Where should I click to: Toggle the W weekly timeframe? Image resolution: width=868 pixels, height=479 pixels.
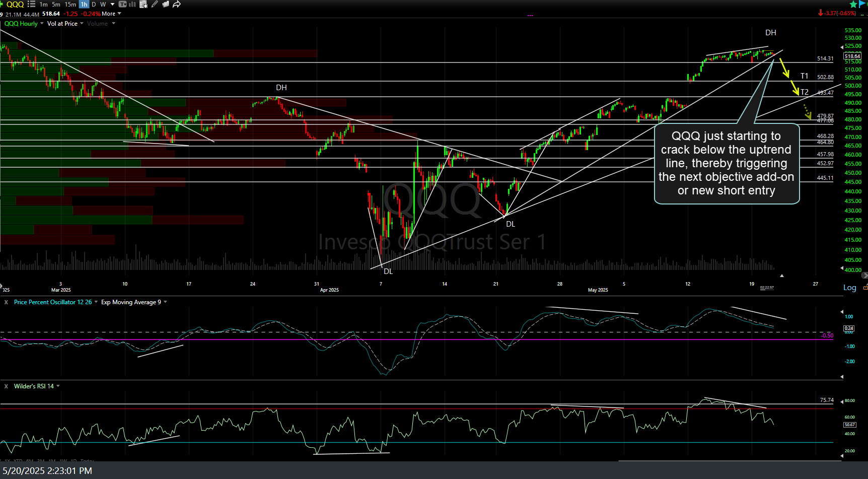coord(103,4)
